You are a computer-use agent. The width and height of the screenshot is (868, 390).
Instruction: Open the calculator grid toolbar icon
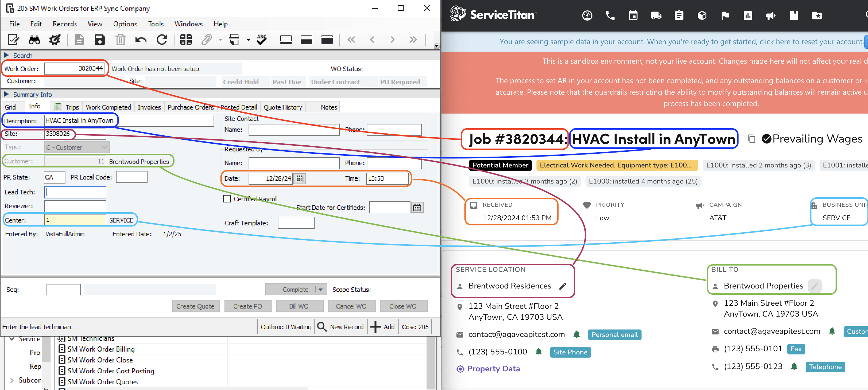[186, 40]
